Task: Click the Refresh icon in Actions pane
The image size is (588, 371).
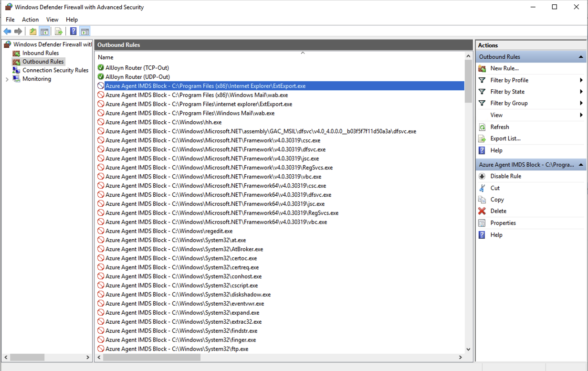Action: [482, 127]
